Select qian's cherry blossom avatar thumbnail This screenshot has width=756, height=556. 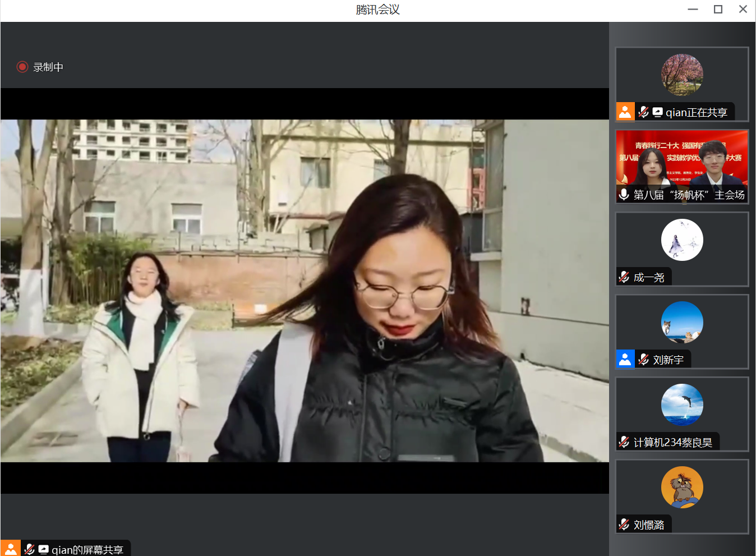(x=682, y=75)
